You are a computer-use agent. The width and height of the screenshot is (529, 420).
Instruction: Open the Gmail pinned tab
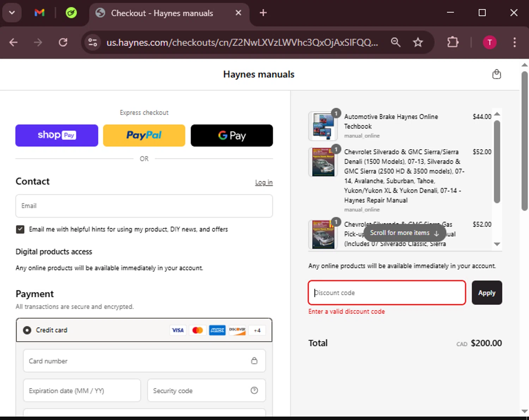pyautogui.click(x=39, y=13)
